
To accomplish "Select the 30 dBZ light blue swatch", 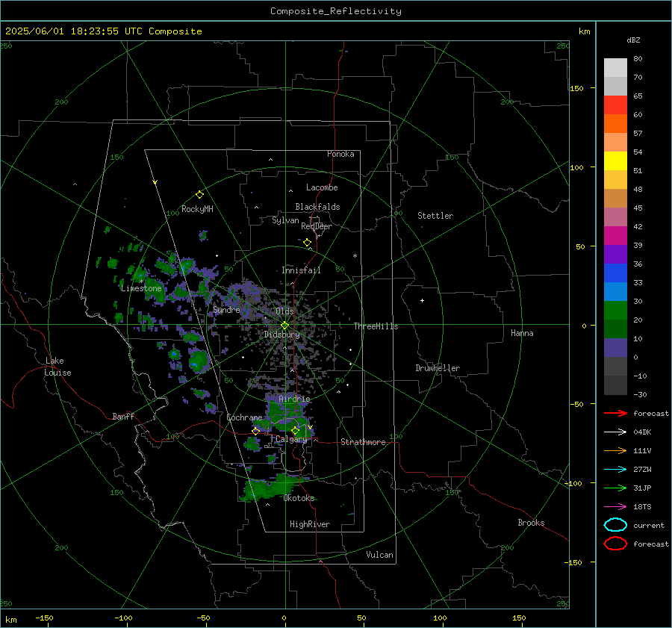I will point(615,292).
